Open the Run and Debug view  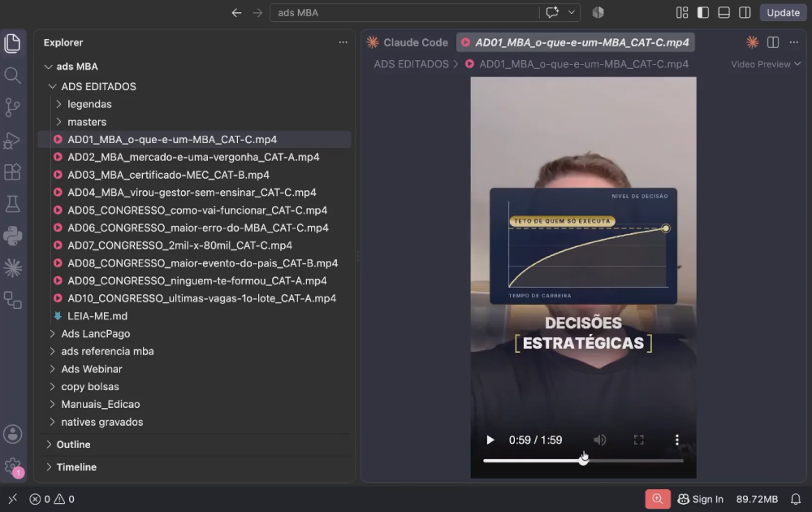coord(12,140)
